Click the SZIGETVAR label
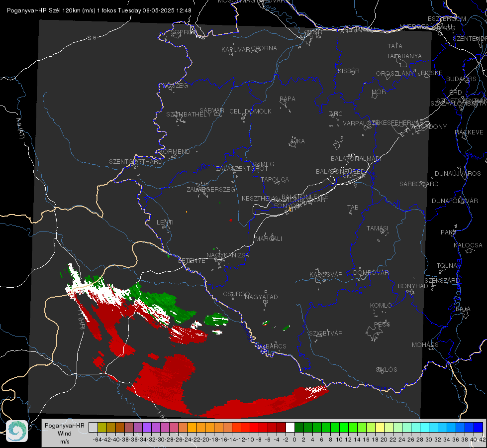487x448 pixels. click(325, 334)
